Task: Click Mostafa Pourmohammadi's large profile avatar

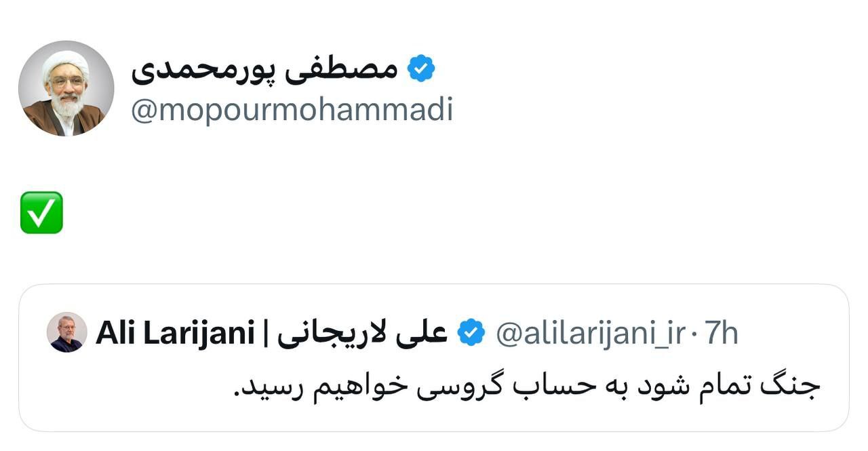Action: (66, 88)
